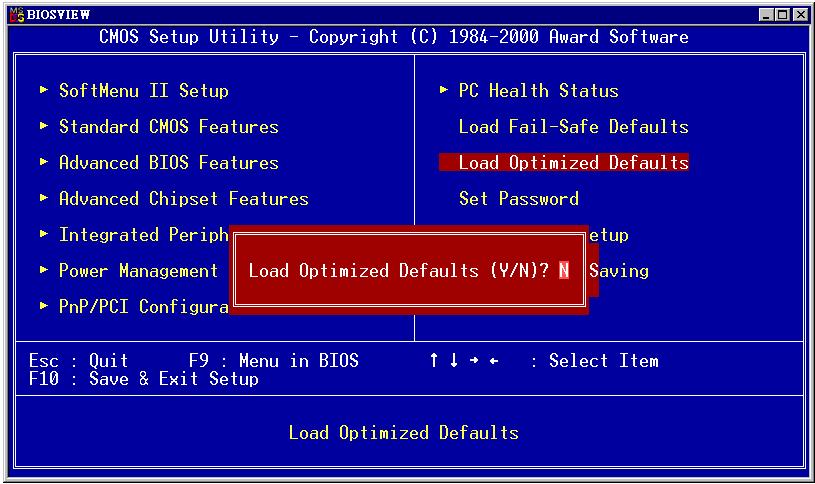Viewport: 815px width, 484px height.
Task: Click the Select Item hint text
Action: (x=603, y=361)
